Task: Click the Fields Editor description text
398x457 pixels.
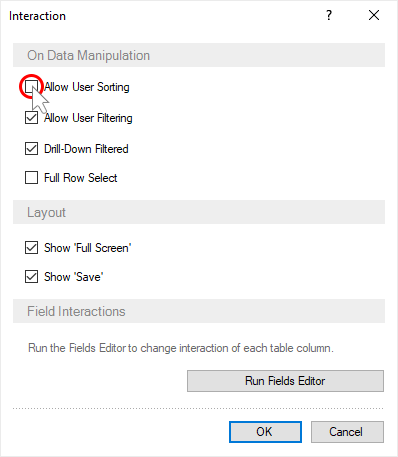Action: pos(181,348)
